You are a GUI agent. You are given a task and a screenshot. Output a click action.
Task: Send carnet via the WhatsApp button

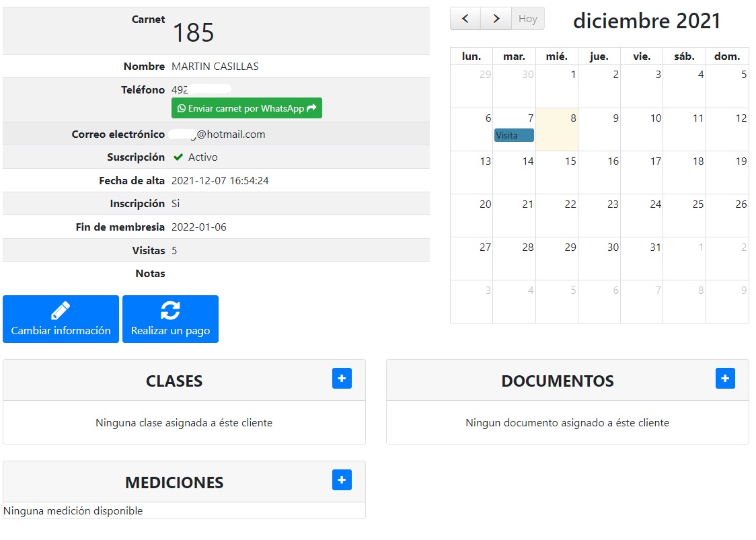coord(246,108)
